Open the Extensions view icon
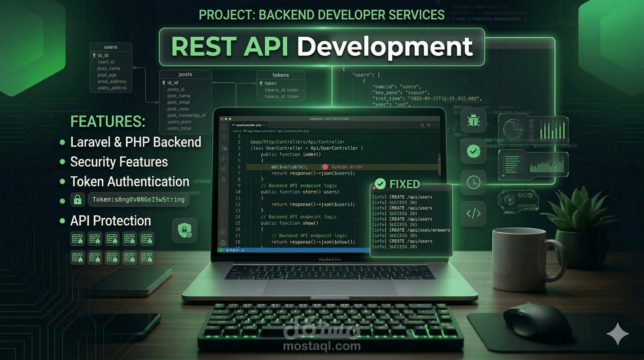The image size is (644, 360). coord(223,169)
